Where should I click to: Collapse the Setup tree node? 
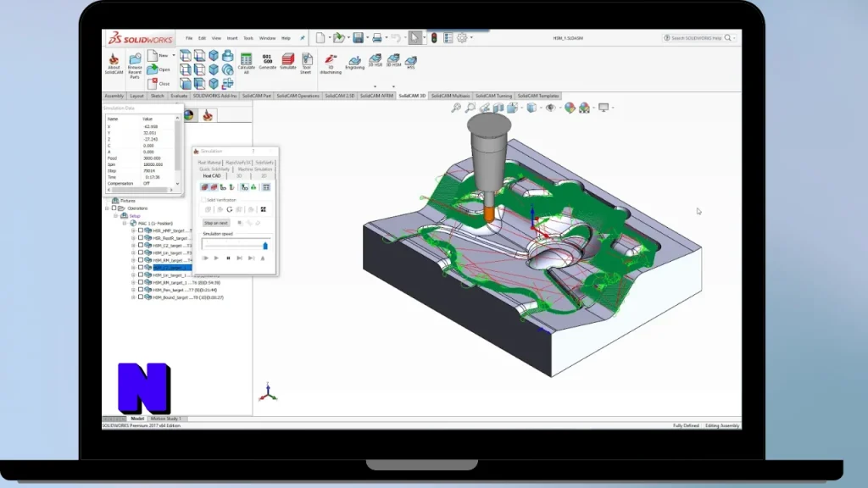116,216
